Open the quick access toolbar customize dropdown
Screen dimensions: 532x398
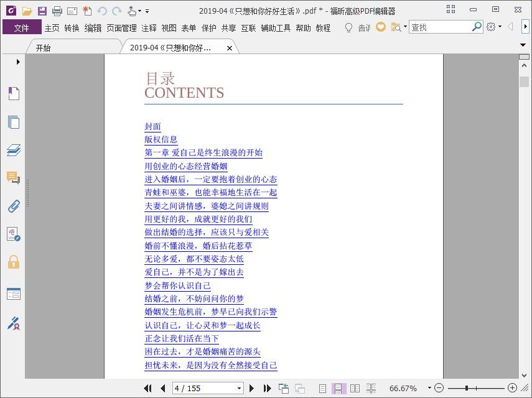point(147,11)
